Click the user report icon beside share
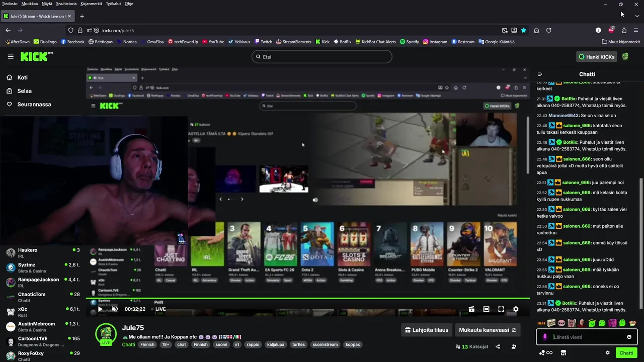 click(x=514, y=346)
